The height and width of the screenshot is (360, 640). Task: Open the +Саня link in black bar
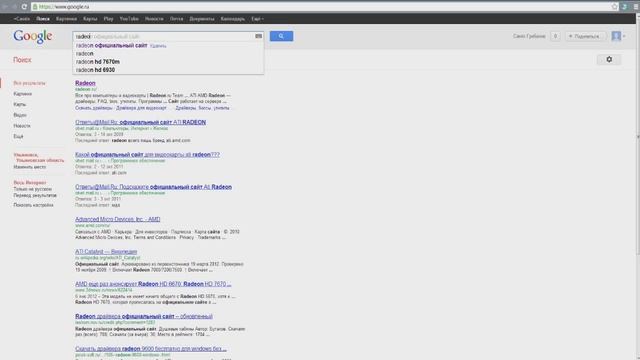[22, 19]
